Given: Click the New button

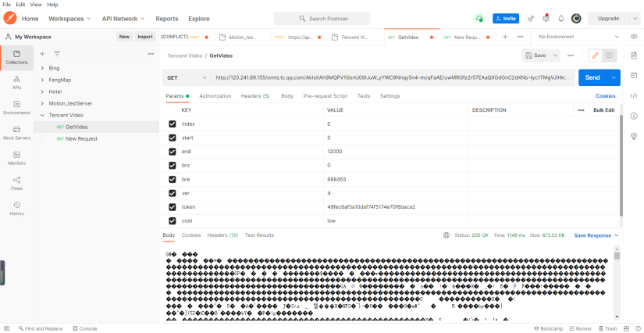Looking at the screenshot, I should click(x=124, y=37).
